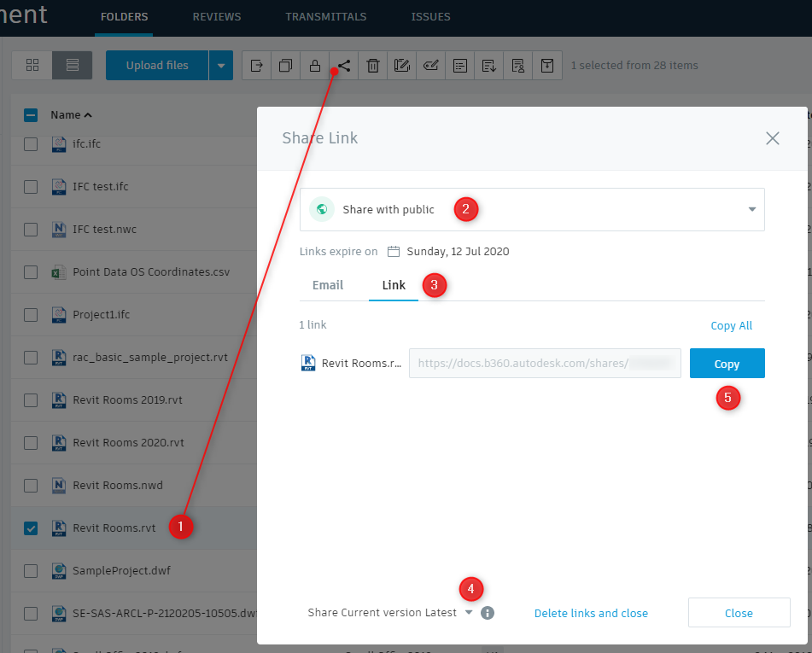Screen dimensions: 812x653
Task: Click the Navisworks icon of IFC test.nwc
Action: click(x=59, y=229)
